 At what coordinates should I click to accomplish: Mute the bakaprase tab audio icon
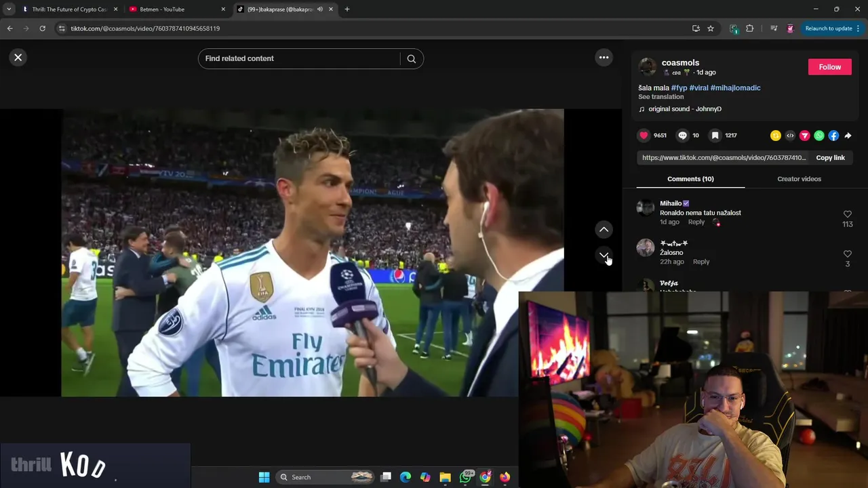coord(320,9)
